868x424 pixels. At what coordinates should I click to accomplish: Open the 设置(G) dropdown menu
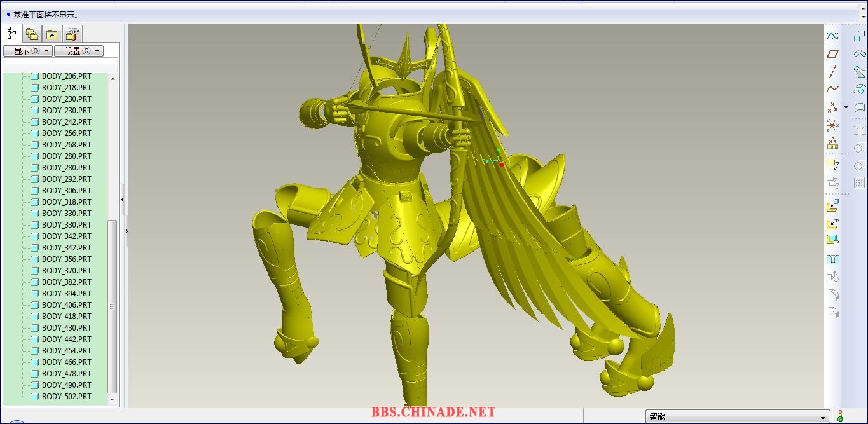tap(78, 51)
